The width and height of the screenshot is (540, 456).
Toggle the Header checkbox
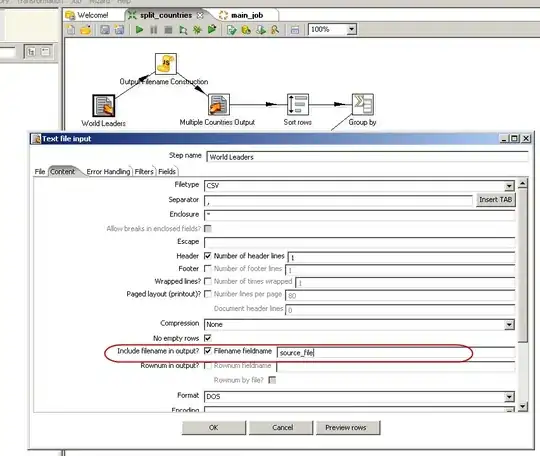click(x=208, y=256)
